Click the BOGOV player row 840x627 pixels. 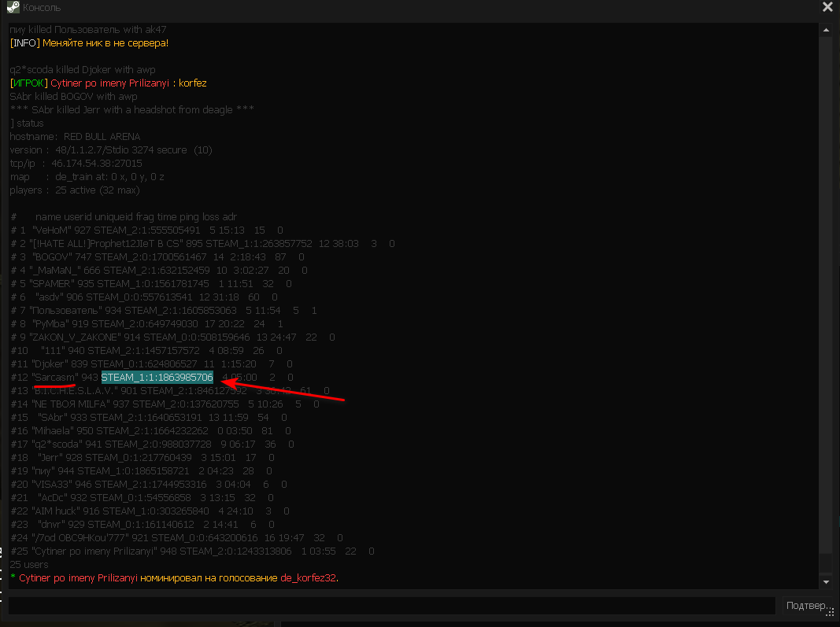[157, 257]
